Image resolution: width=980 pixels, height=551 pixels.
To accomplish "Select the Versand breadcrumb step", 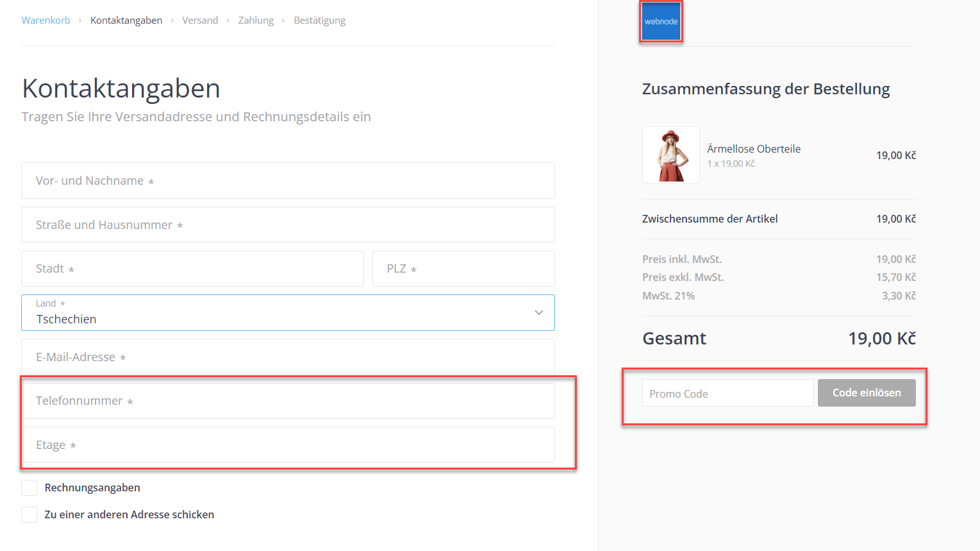I will 200,21.
